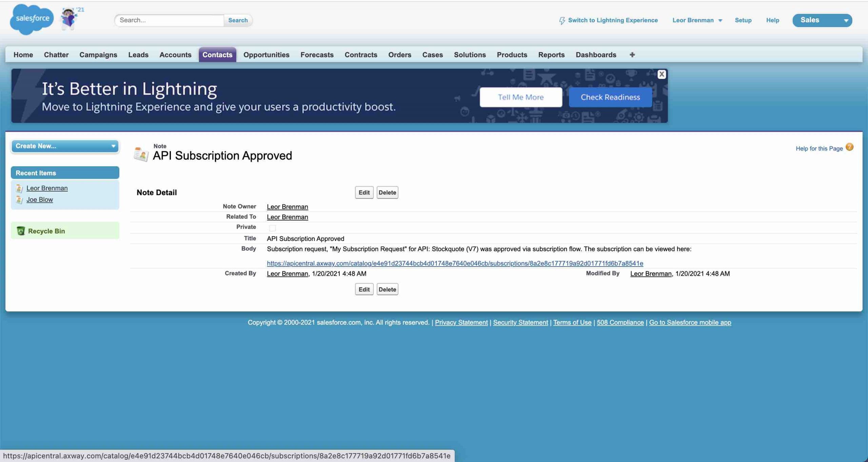Go to the Leads tab
Screen dimensions: 868x462
[138, 55]
